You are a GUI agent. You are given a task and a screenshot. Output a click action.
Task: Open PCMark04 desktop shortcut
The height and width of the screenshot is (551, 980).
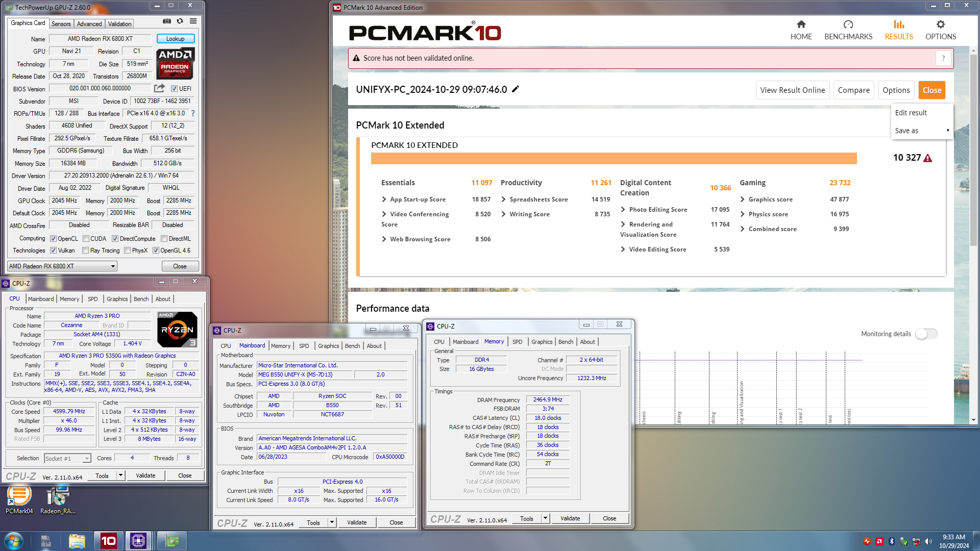pos(19,500)
